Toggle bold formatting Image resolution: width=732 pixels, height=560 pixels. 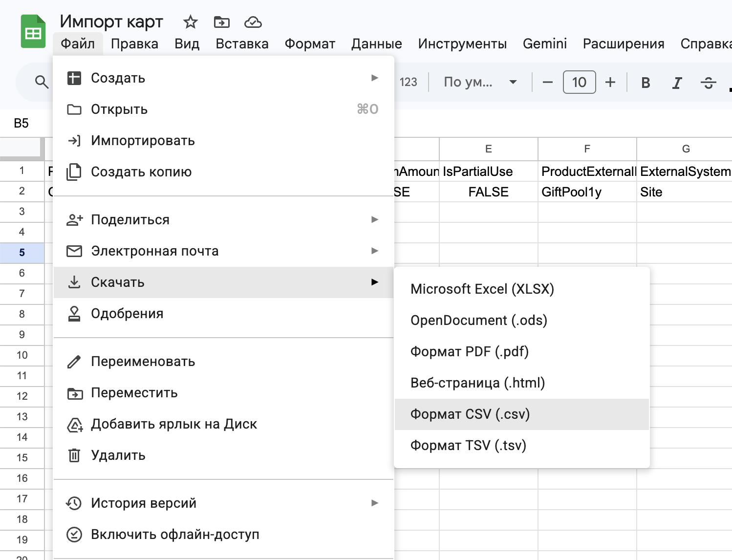(x=646, y=83)
